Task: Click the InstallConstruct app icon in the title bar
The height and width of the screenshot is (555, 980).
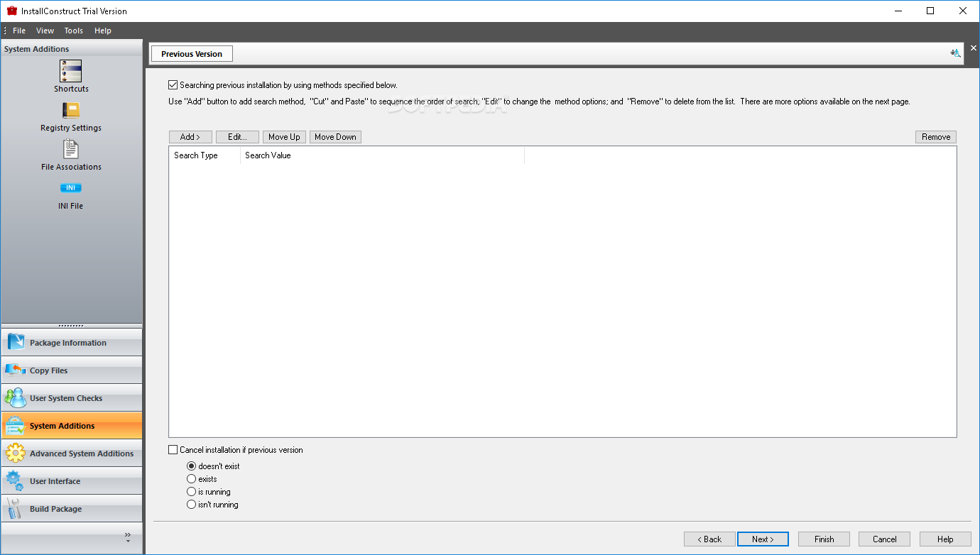Action: pyautogui.click(x=11, y=11)
